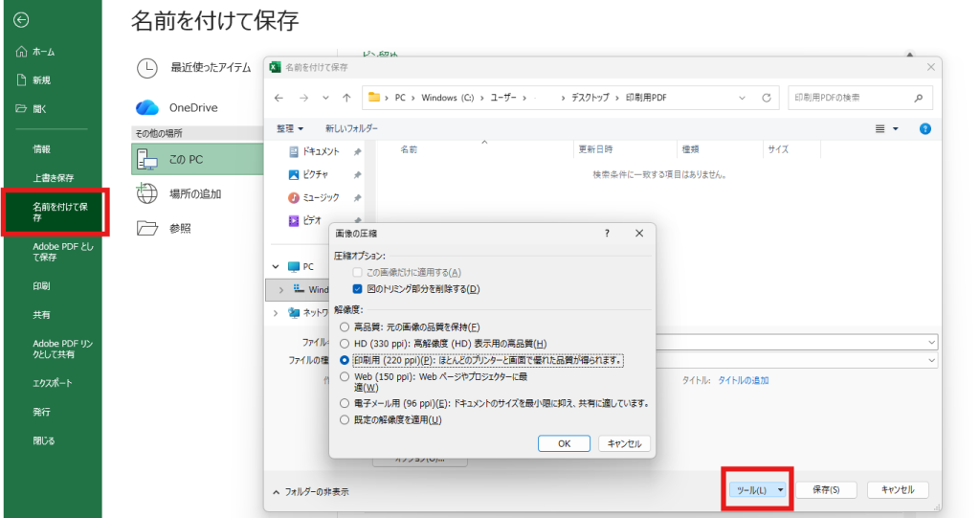Open the 開く backstage page
The width and height of the screenshot is (980, 518).
(x=32, y=109)
